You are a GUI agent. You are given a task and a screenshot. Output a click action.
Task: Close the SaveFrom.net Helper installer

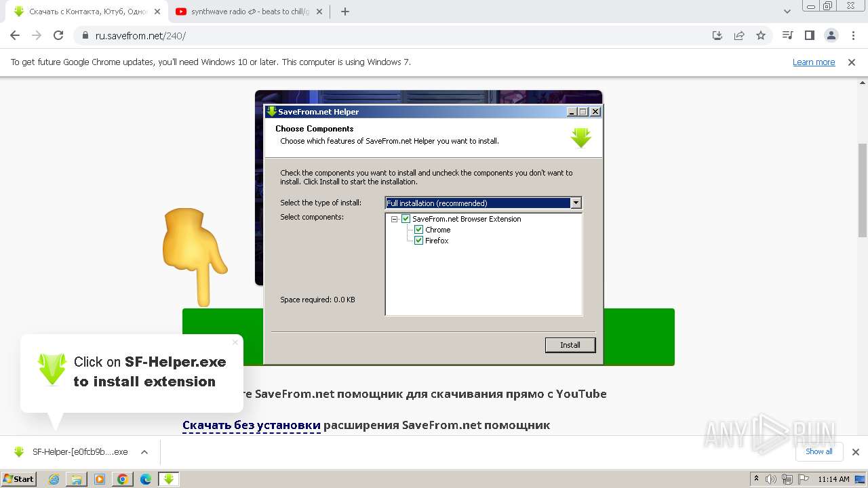click(595, 112)
